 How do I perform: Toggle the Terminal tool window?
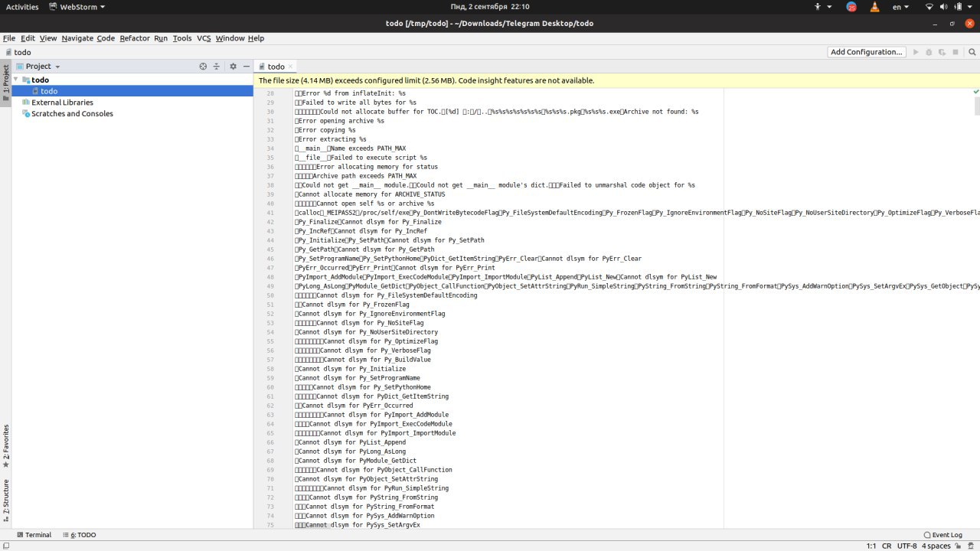point(34,535)
